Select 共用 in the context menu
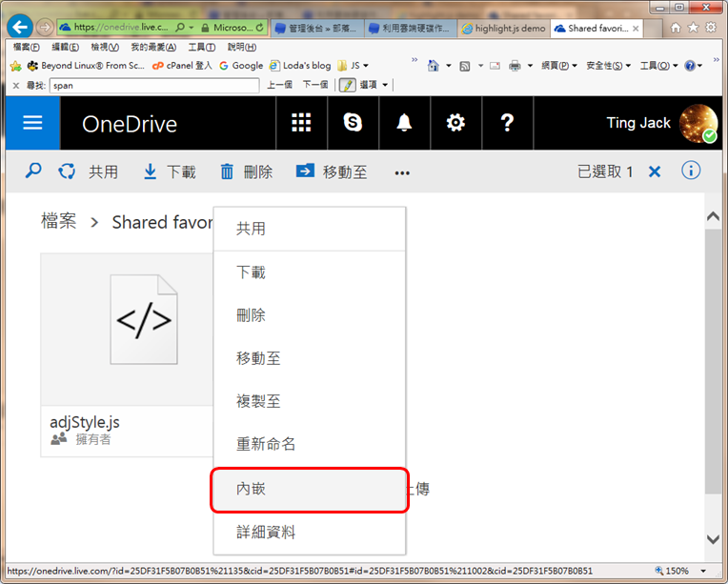 310,229
